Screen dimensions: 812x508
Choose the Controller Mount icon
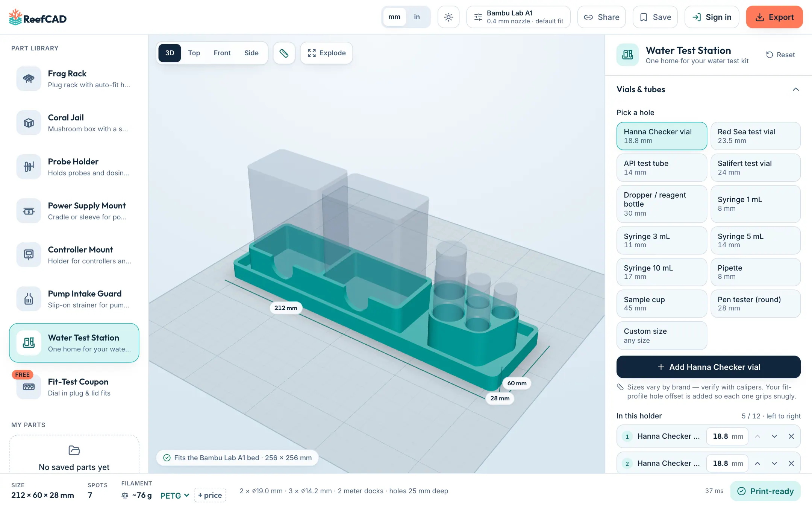click(x=29, y=255)
